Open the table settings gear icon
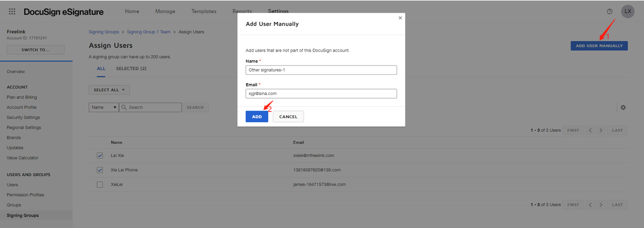 point(623,108)
